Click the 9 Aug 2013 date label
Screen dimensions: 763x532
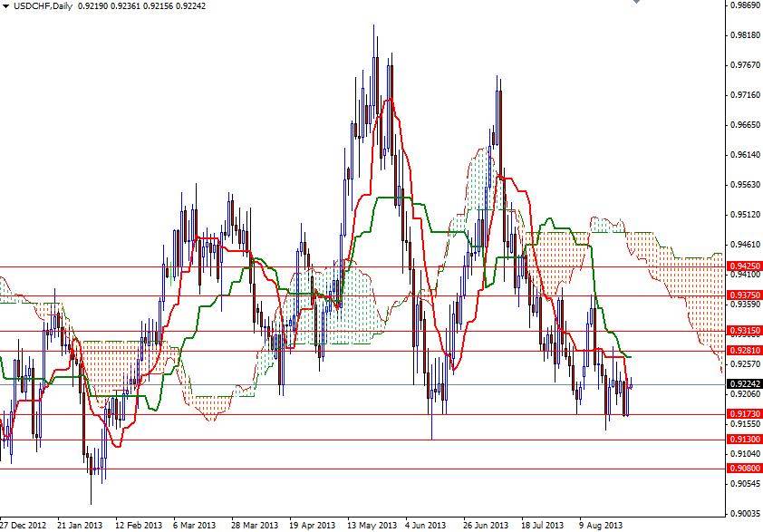(x=601, y=525)
